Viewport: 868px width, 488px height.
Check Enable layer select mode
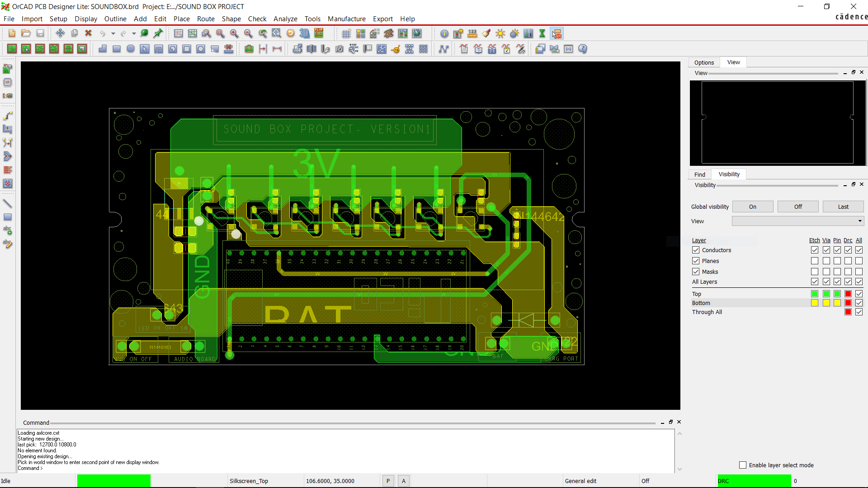pyautogui.click(x=743, y=465)
